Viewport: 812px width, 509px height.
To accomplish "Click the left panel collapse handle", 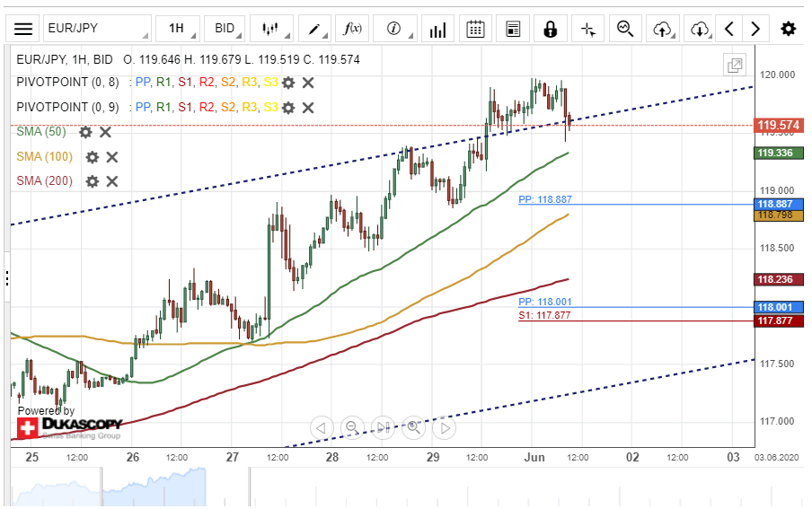I will 6,277.
